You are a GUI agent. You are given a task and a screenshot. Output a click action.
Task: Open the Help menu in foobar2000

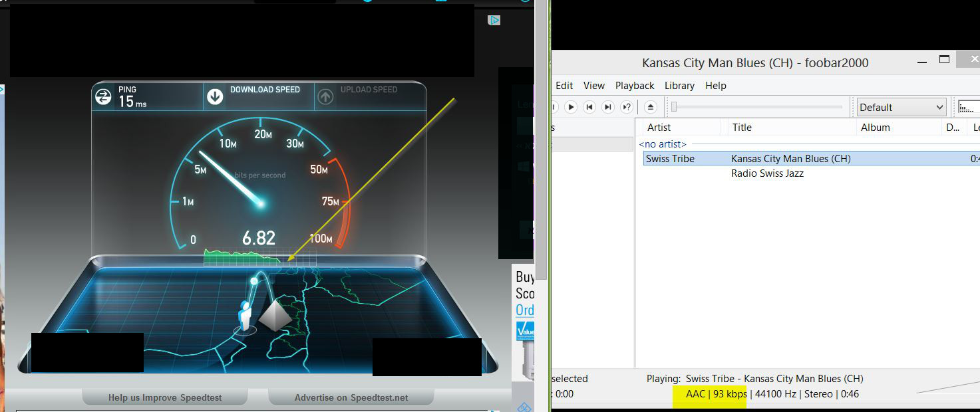coord(716,86)
